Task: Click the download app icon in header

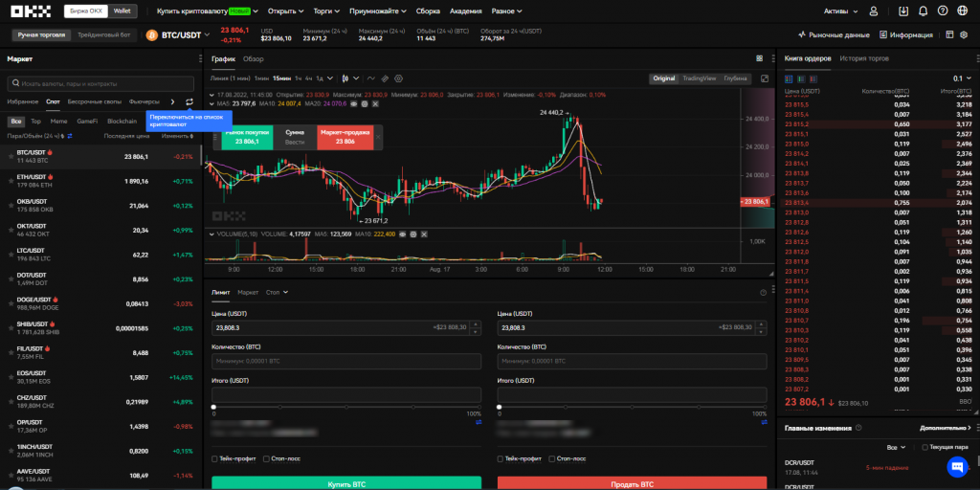Action: (904, 11)
